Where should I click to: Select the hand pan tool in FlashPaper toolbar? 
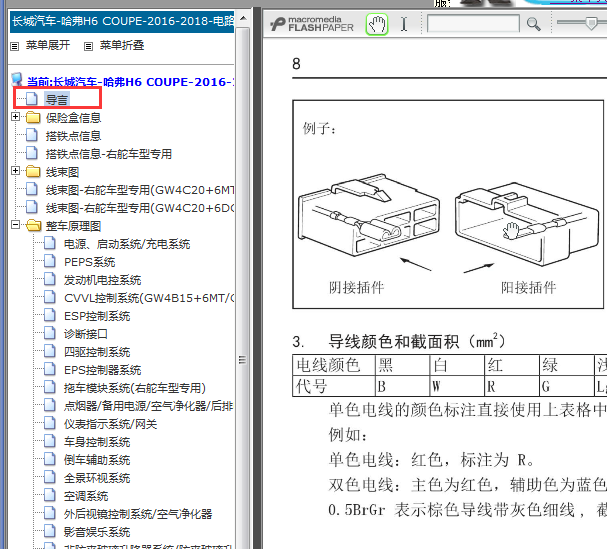coord(377,24)
